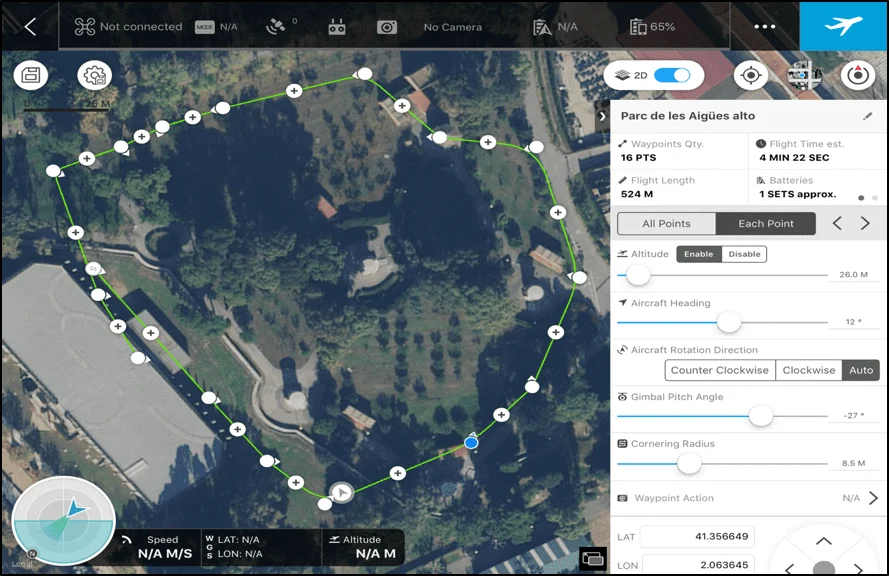Open the GPS satellite signal icon
The image size is (889, 576).
pyautogui.click(x=276, y=27)
